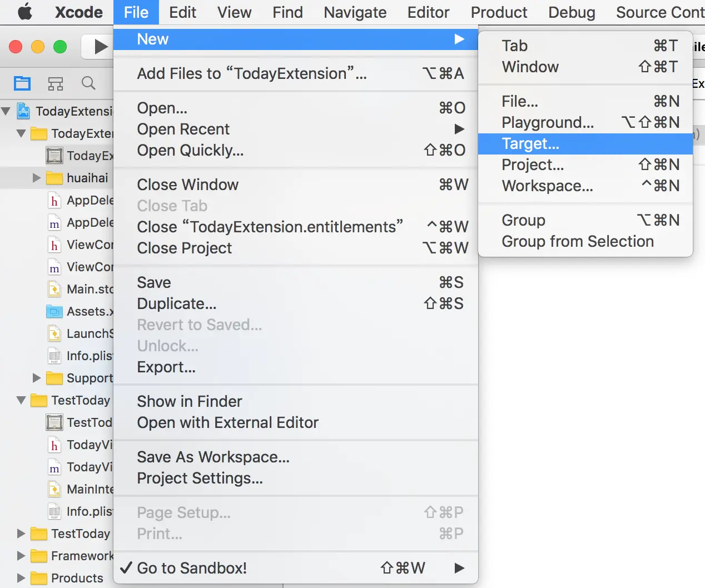Choose Project… in the New submenu
Viewport: 705px width, 588px height.
coord(585,165)
